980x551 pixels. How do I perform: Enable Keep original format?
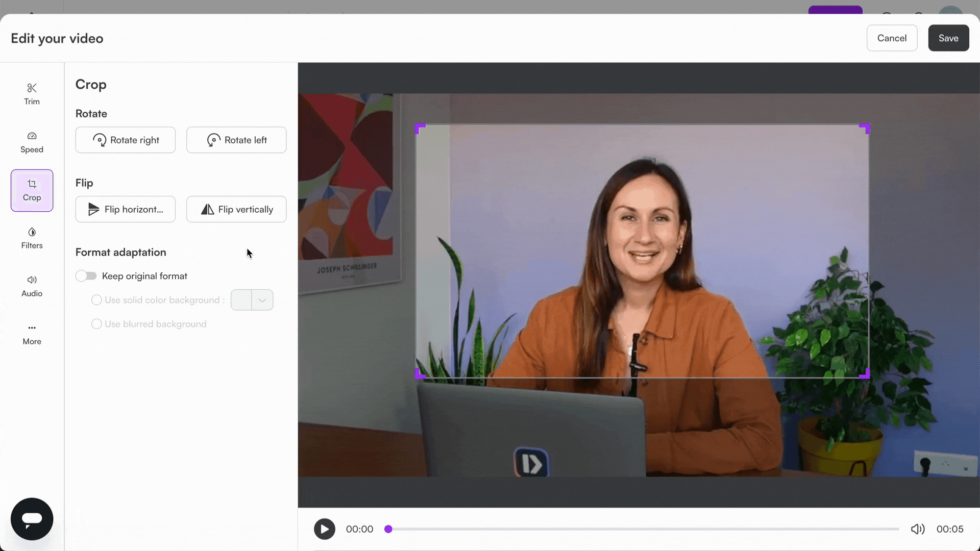pos(86,275)
